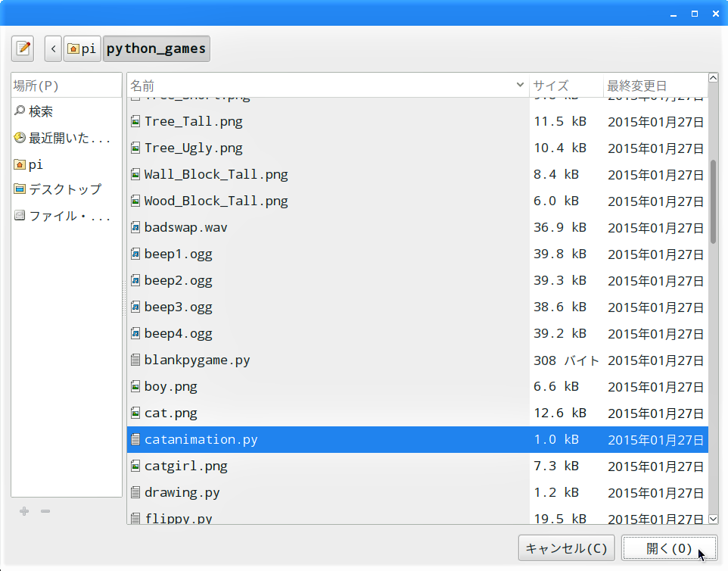Click the python_games breadcrumb button
The width and height of the screenshot is (728, 571).
click(x=157, y=48)
